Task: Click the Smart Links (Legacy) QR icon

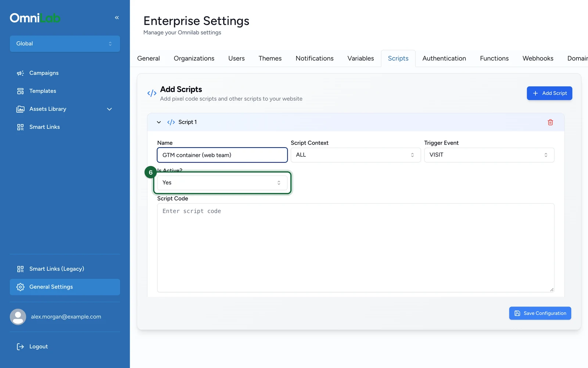Action: (20, 269)
